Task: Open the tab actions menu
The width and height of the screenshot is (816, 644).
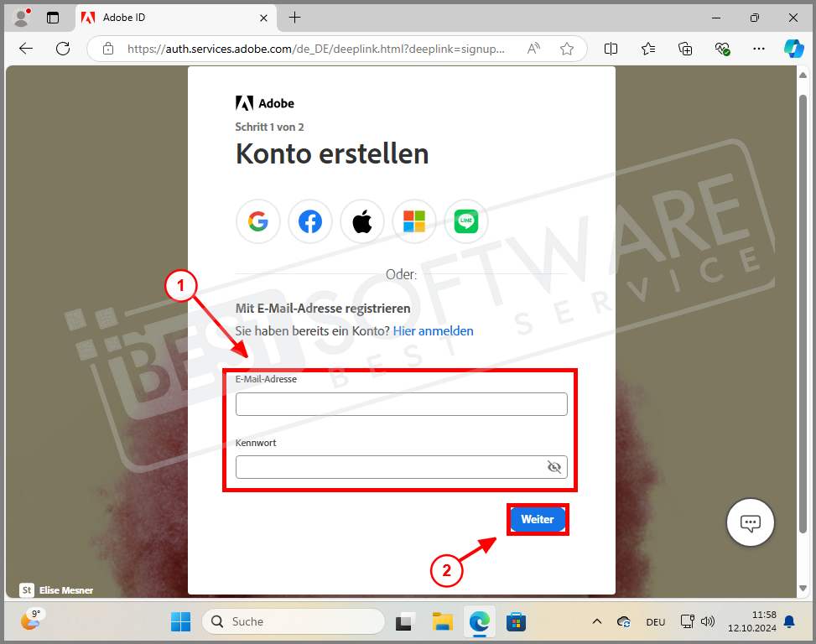Action: (x=53, y=18)
